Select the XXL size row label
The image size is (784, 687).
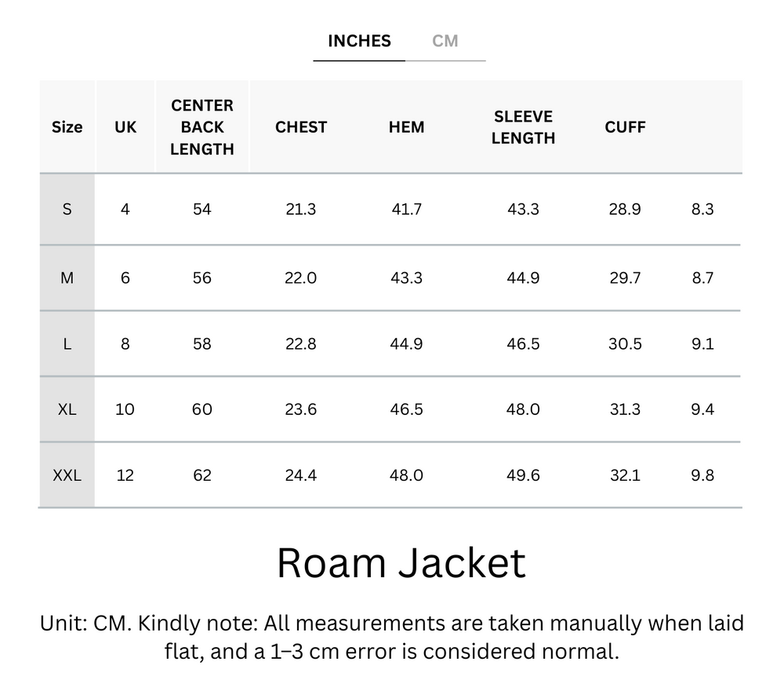pyautogui.click(x=67, y=474)
